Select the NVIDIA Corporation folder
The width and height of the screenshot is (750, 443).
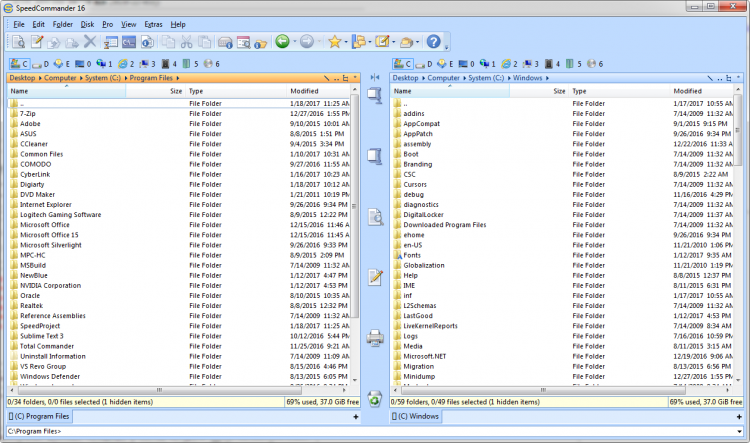[50, 286]
